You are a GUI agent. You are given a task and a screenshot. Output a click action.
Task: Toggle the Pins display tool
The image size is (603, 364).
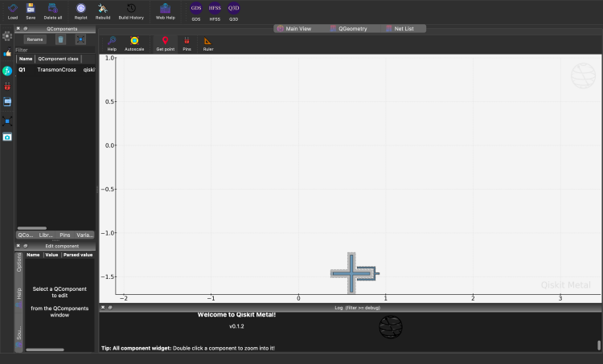(187, 43)
